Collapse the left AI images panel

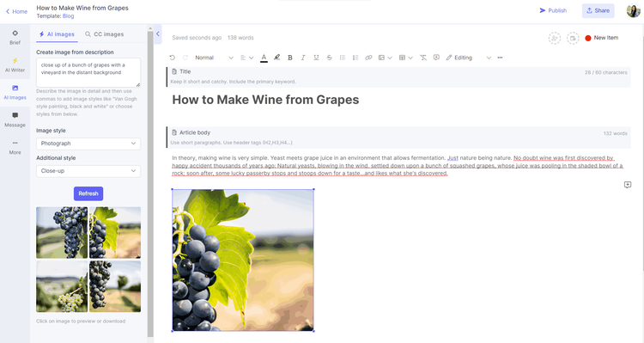coord(158,34)
